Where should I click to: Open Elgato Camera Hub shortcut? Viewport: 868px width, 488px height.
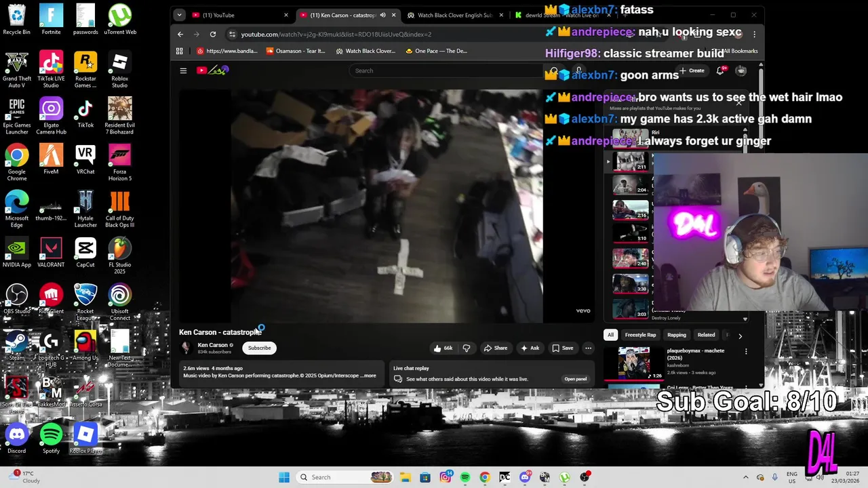point(51,116)
